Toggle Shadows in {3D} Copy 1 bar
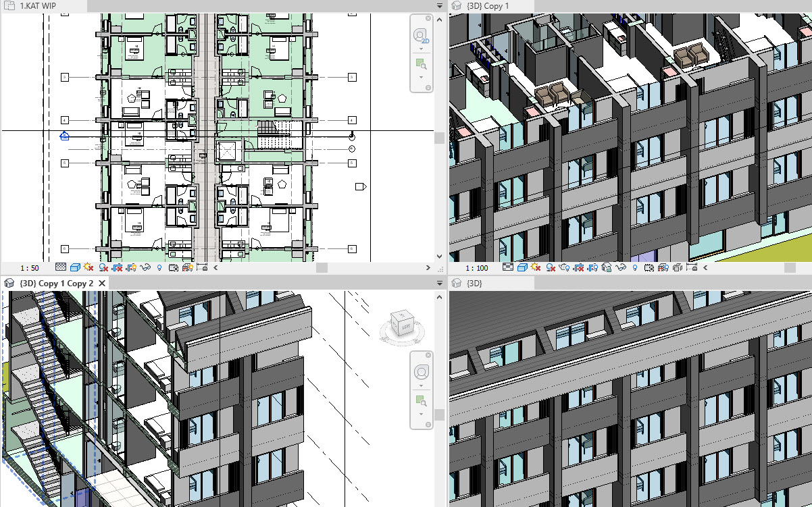 551,268
